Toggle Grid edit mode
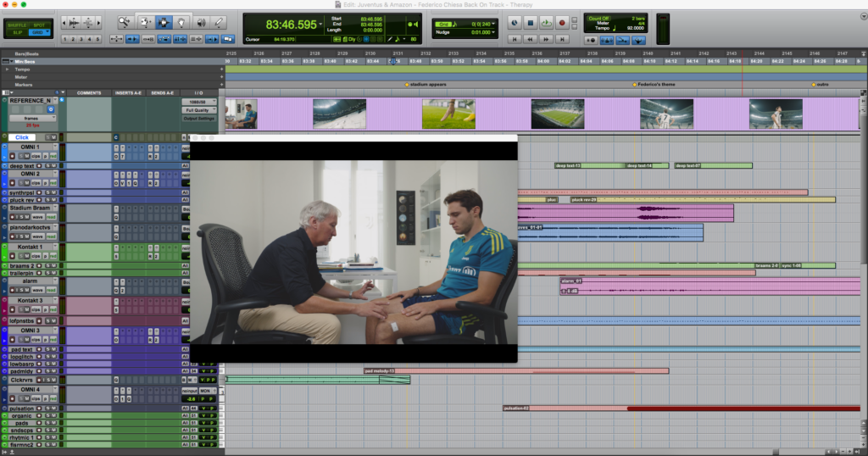868x456 pixels. click(x=37, y=33)
